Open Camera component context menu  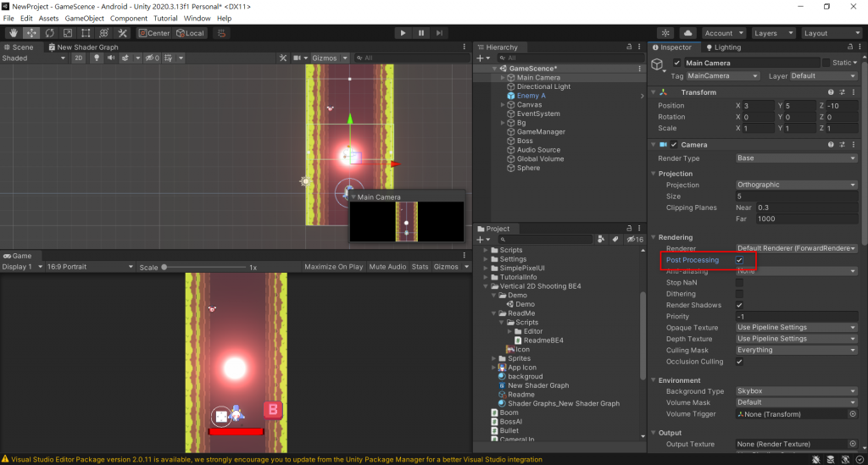coord(853,145)
